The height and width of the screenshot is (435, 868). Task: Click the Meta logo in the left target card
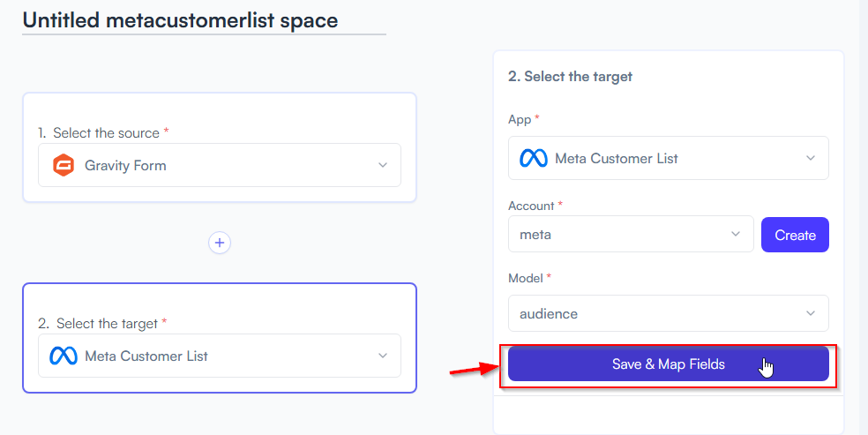coord(64,356)
